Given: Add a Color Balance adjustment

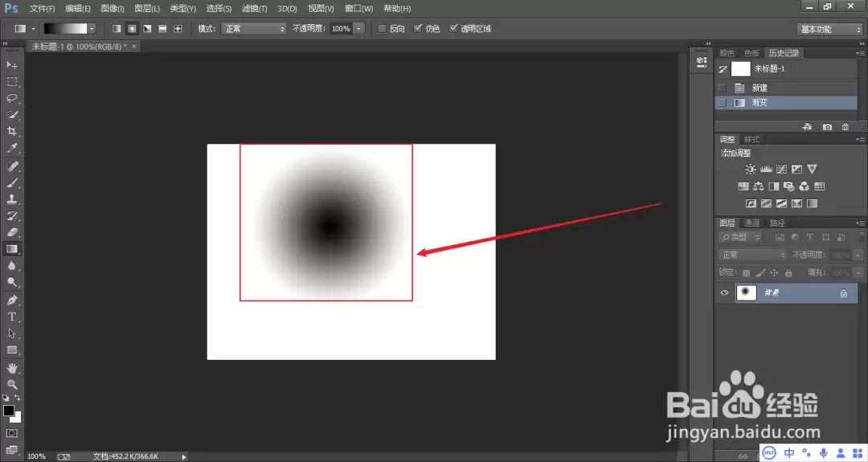Looking at the screenshot, I should click(759, 186).
